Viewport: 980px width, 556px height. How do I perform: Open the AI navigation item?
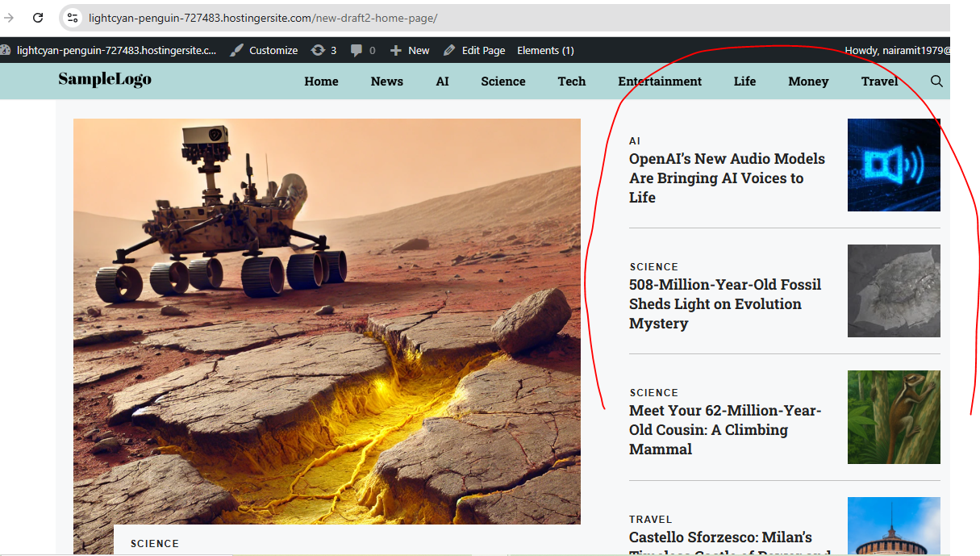point(442,82)
